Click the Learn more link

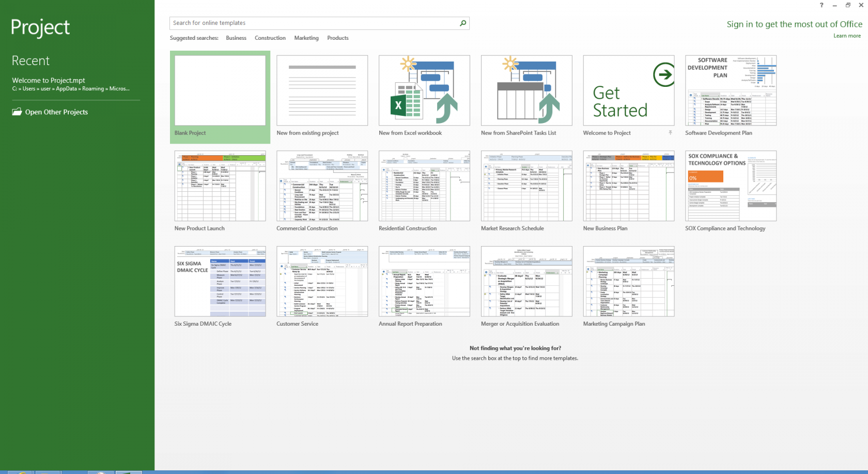pyautogui.click(x=847, y=35)
